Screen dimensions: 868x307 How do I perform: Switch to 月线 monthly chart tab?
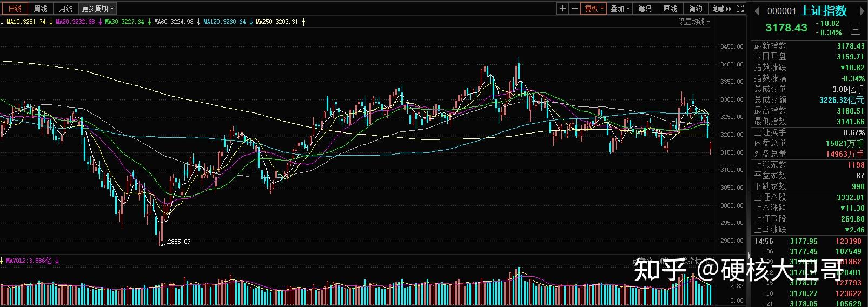65,9
